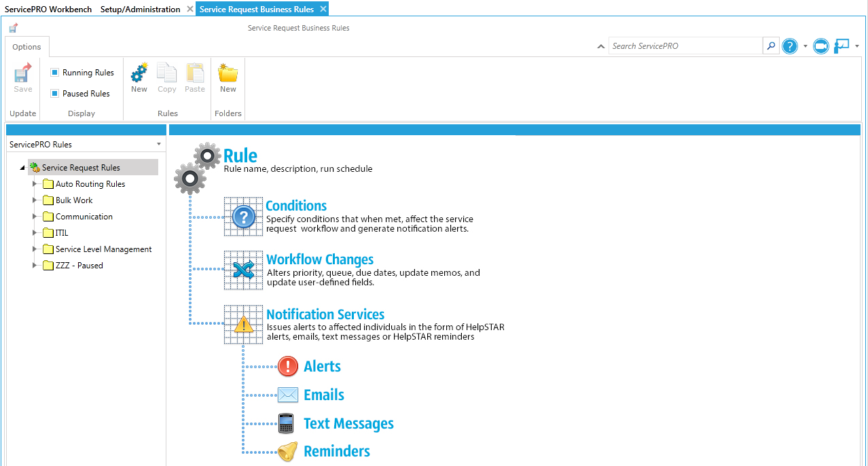Image resolution: width=868 pixels, height=466 pixels.
Task: Create a New rule with gear icon
Action: click(x=139, y=72)
